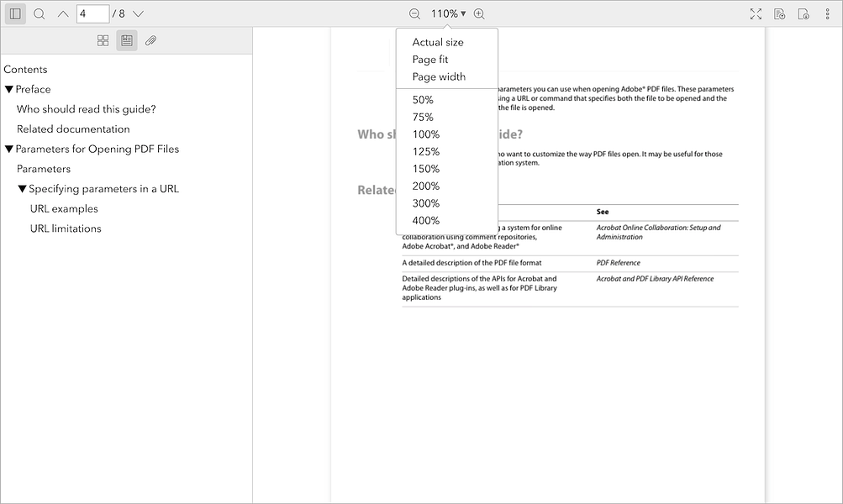
Task: Click 'Acrobat and PDF Library API Reference' text
Action: (655, 279)
